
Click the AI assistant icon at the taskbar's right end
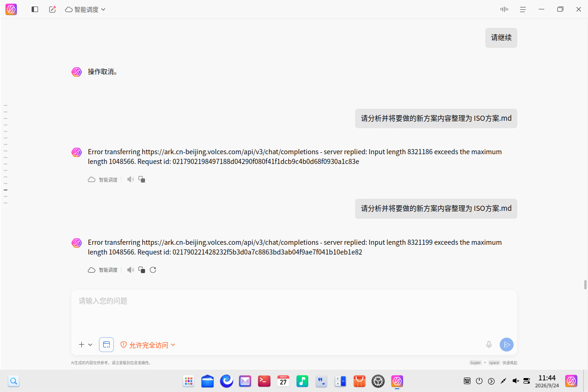point(571,381)
